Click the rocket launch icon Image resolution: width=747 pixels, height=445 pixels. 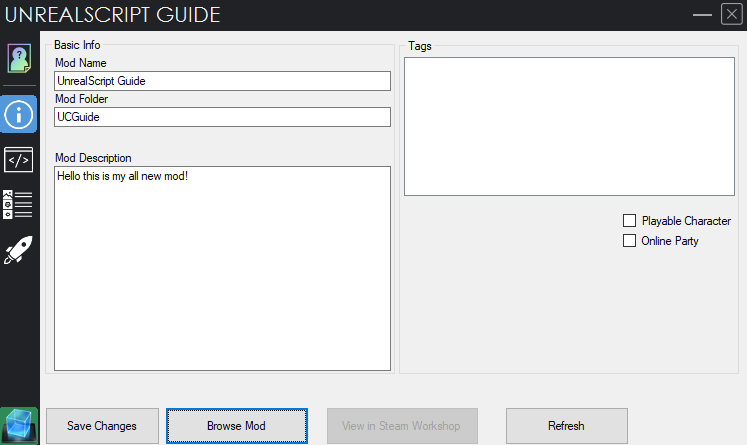point(18,250)
